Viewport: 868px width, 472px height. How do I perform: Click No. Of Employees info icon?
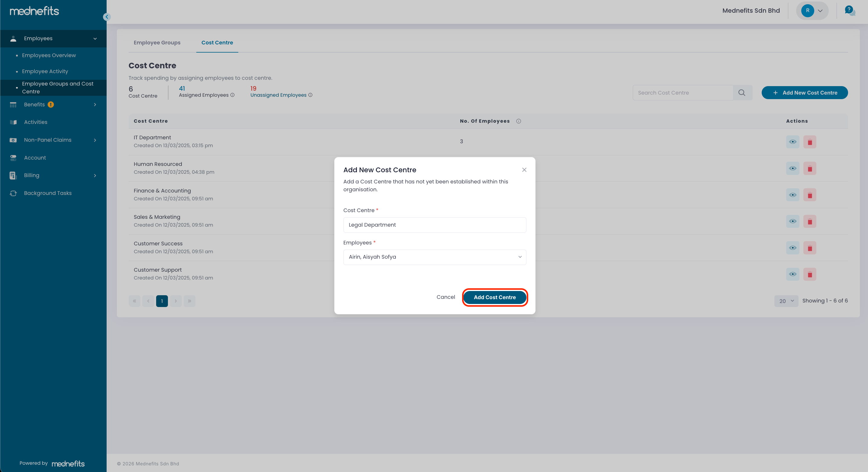519,121
